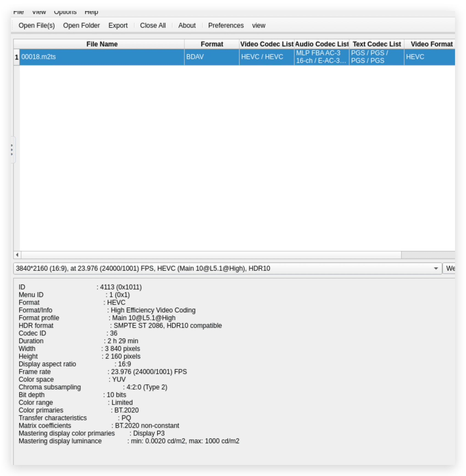466x476 pixels.
Task: Open the About toolbar item
Action: (x=187, y=26)
